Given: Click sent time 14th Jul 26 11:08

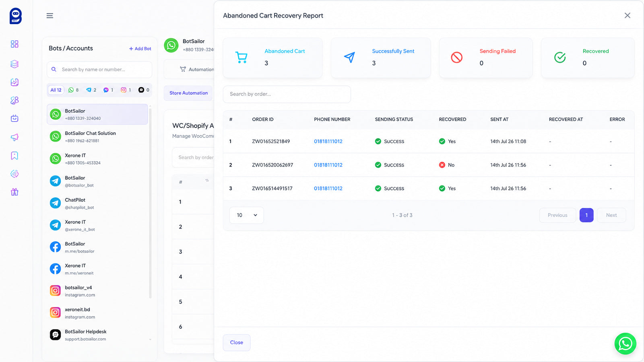Looking at the screenshot, I should click(508, 142).
